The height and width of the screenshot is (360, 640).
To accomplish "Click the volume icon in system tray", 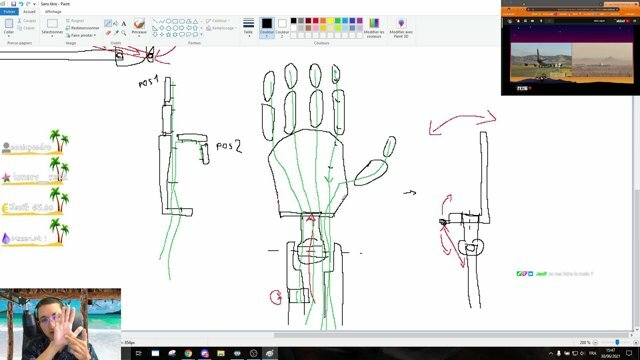I will pyautogui.click(x=582, y=353).
